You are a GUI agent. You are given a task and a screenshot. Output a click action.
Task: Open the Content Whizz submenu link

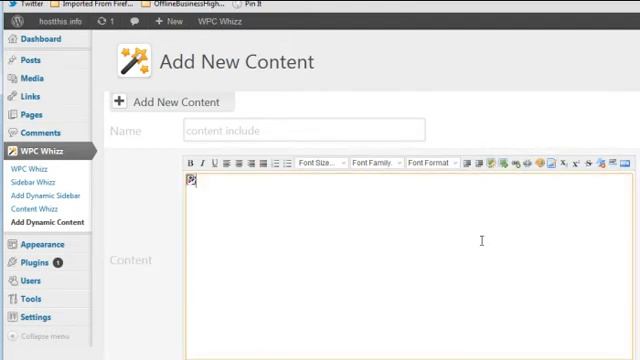click(34, 209)
